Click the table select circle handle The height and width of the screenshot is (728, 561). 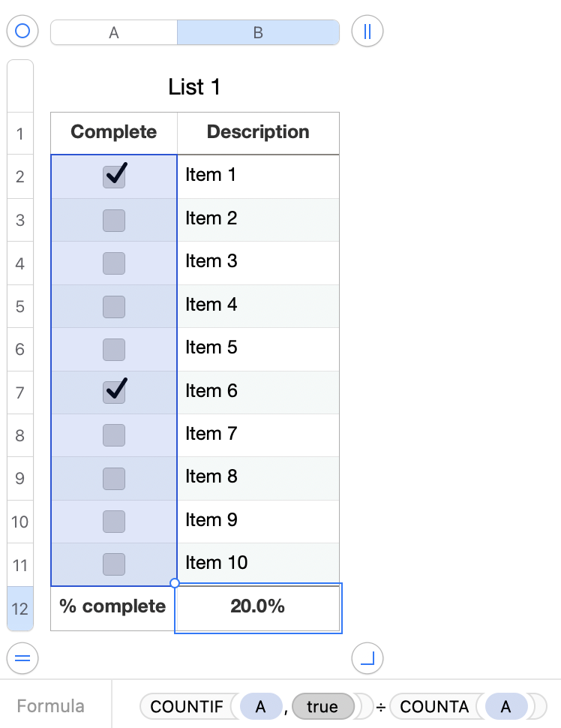pos(22,32)
